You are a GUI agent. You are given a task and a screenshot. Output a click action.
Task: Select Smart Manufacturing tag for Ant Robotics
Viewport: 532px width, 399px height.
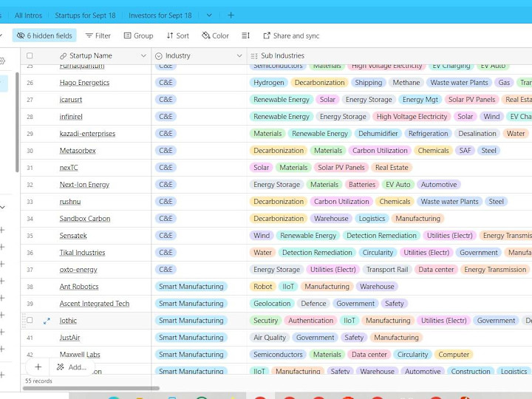click(191, 287)
